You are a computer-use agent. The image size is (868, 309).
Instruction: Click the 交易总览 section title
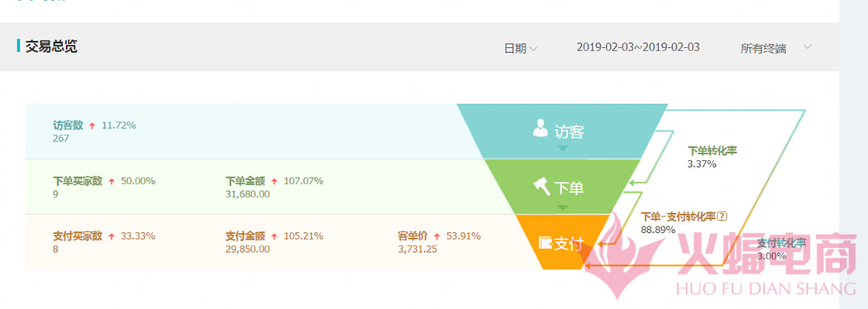point(51,46)
